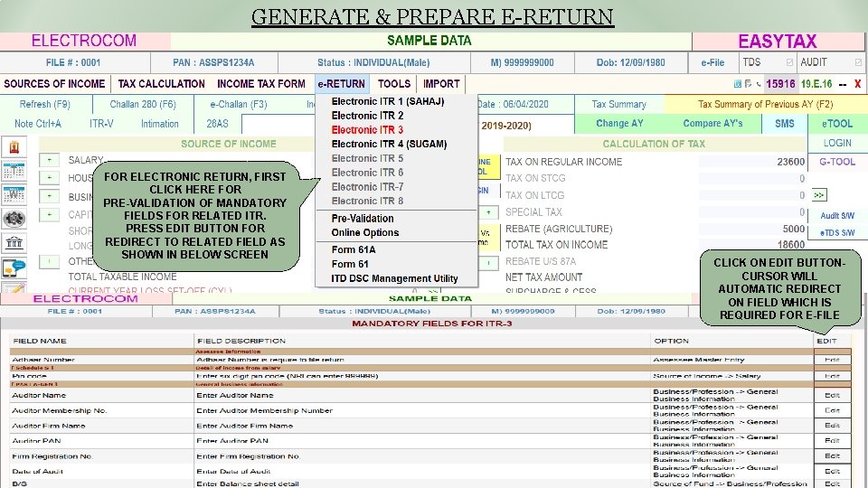Expand the SPECIAL TAX plus button
The image size is (868, 488).
click(488, 212)
